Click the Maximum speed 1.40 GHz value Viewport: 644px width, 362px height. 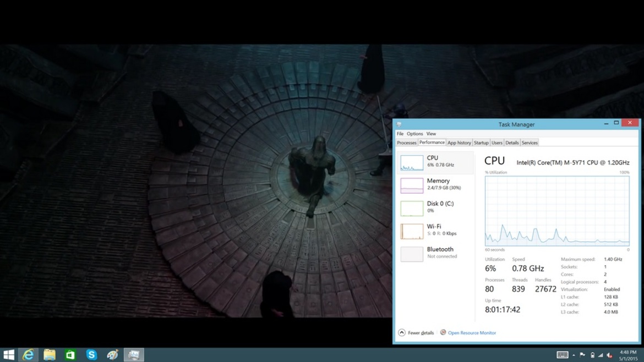(613, 259)
